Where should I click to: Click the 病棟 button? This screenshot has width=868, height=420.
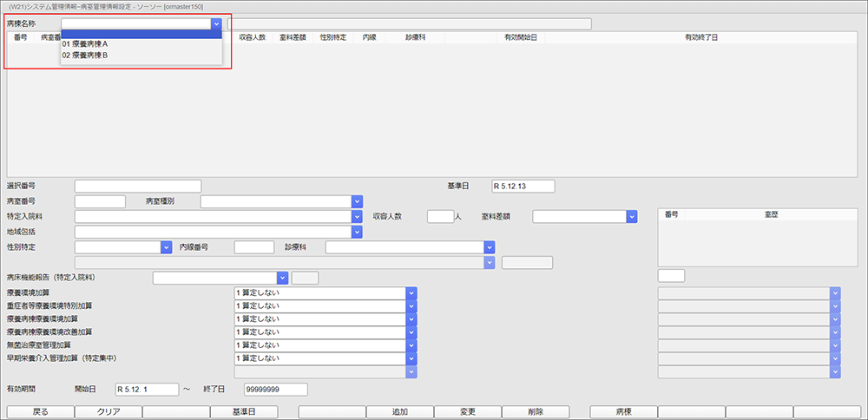(x=623, y=411)
